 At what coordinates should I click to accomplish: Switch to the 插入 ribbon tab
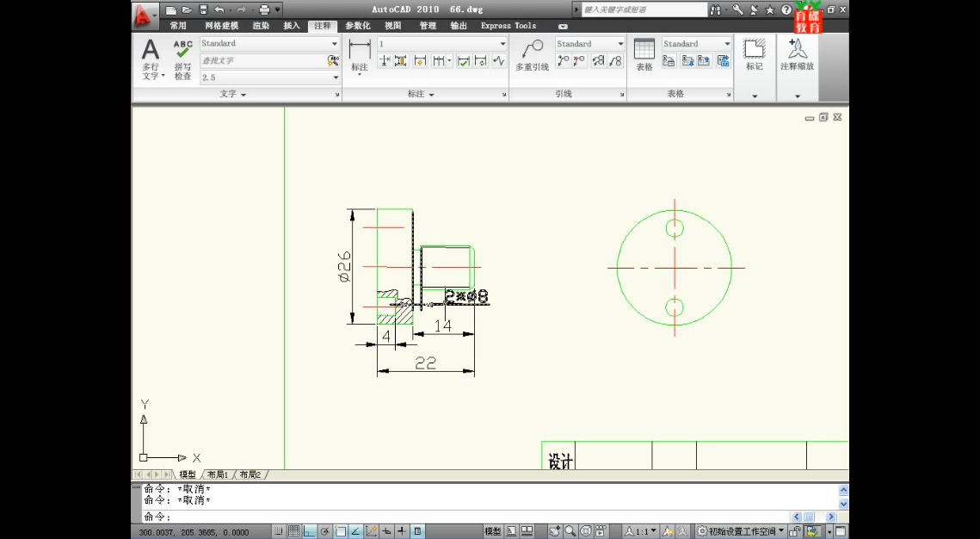click(x=292, y=26)
